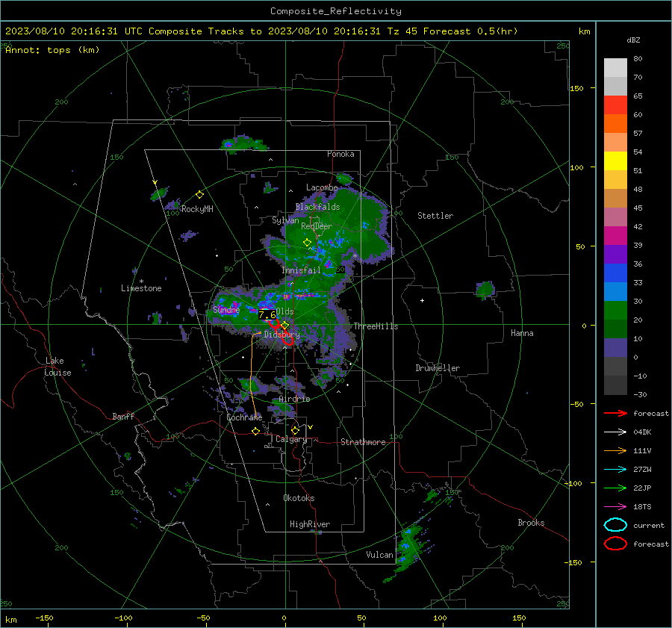Click the green 22JP arrow icon
The image size is (672, 628).
pyautogui.click(x=615, y=488)
